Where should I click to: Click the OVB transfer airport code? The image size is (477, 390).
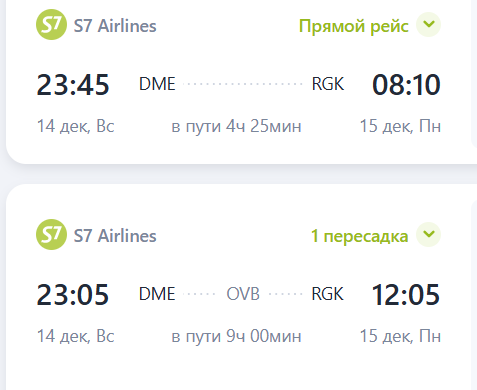pos(243,294)
